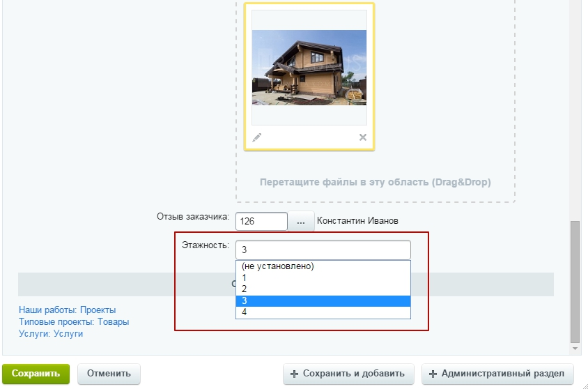Open the element picker with the ... button
588x389 pixels.
301,221
